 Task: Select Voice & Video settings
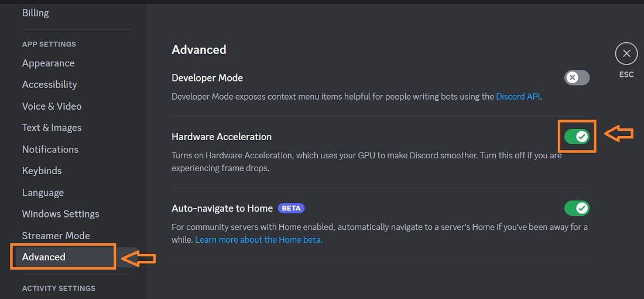[x=52, y=106]
